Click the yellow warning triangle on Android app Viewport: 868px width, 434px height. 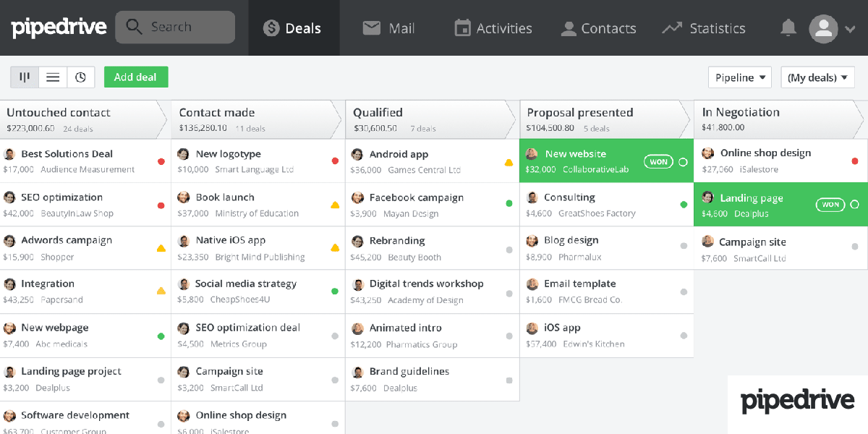(x=509, y=162)
